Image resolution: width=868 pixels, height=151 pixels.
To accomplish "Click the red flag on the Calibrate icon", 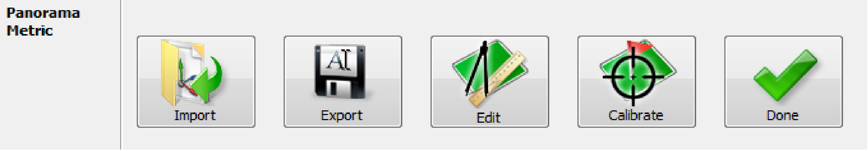I will (639, 46).
